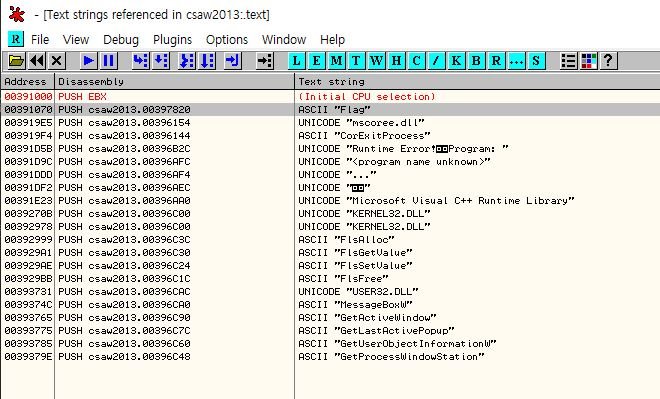Open the Window menu
Screen dimensions: 660x399
tap(284, 40)
